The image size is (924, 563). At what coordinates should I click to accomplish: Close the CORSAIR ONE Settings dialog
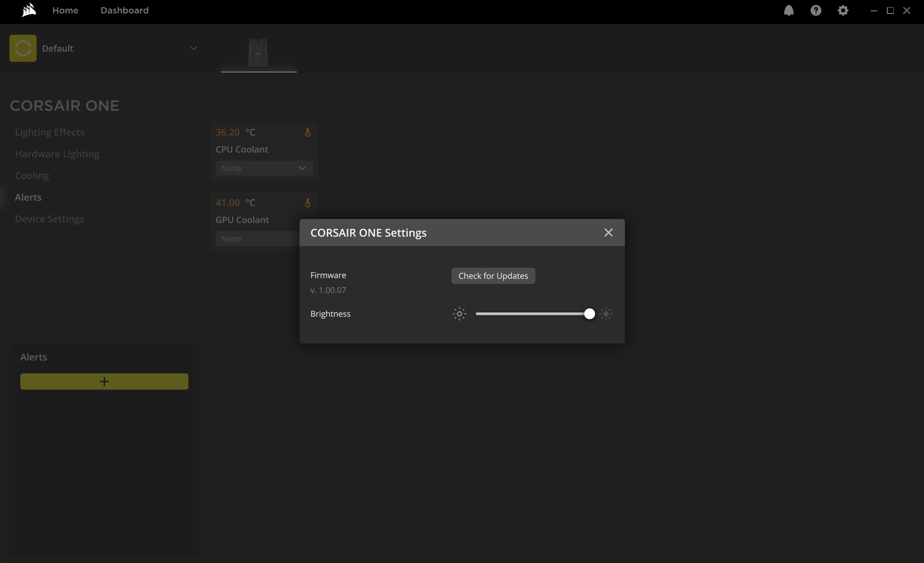[x=608, y=233]
